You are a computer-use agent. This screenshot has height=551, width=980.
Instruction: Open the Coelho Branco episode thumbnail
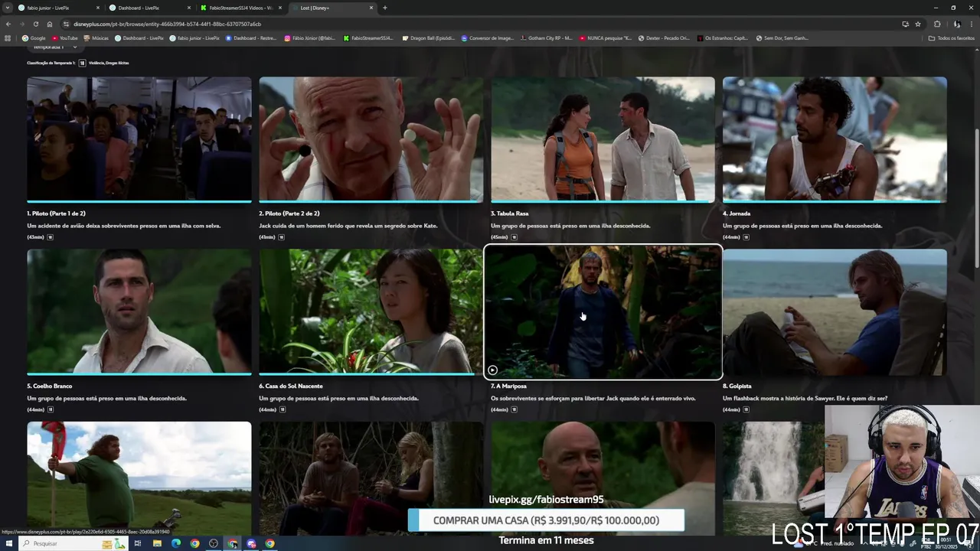(139, 312)
